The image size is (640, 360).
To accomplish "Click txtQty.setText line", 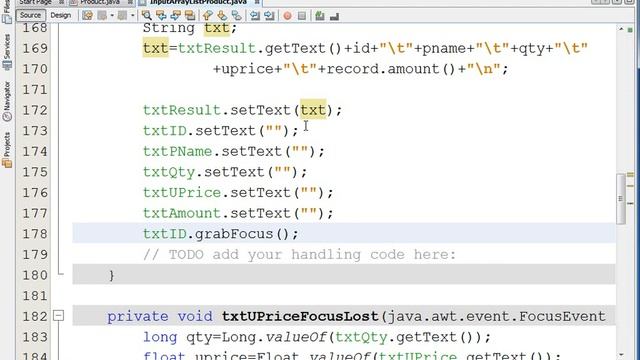I will pyautogui.click(x=225, y=172).
